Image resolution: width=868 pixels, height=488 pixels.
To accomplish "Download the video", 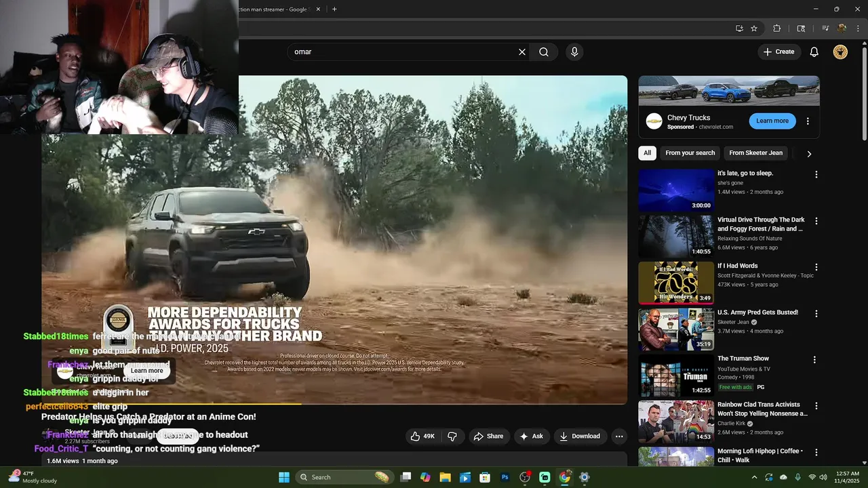I will pos(580,436).
